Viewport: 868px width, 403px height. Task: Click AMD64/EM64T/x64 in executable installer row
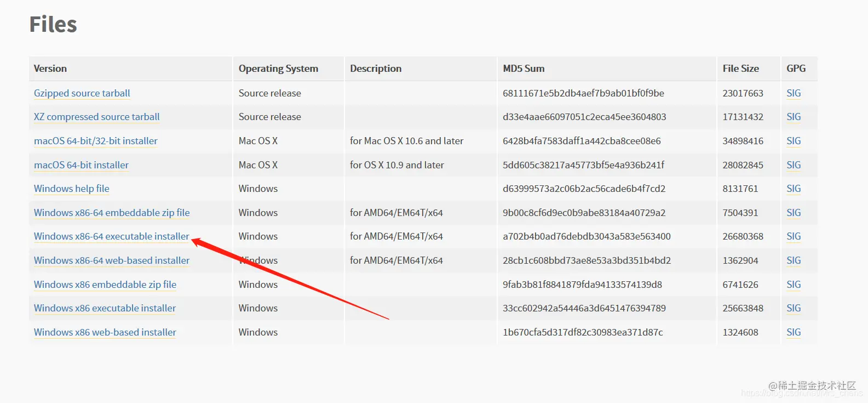396,236
